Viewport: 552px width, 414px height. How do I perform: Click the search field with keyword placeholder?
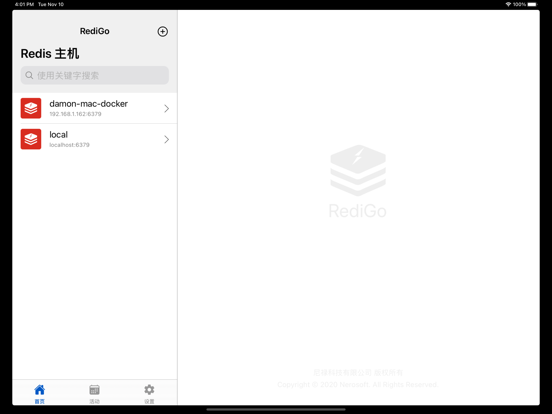tap(94, 75)
